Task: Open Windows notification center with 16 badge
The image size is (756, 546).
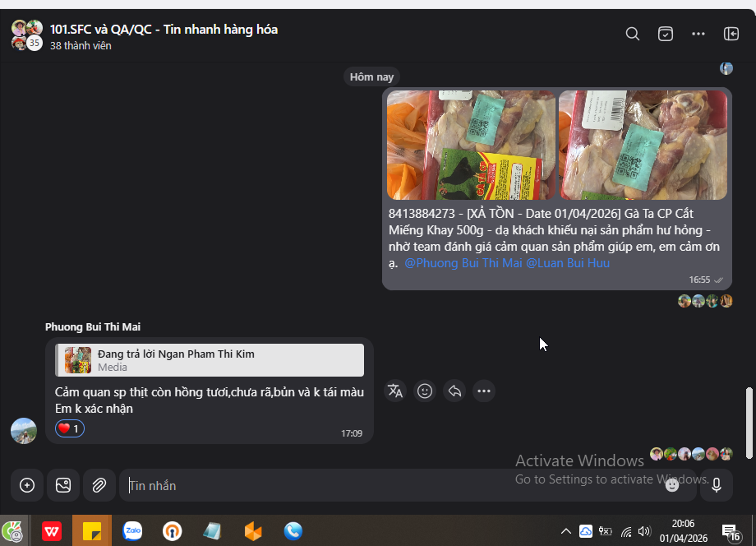Action: (731, 532)
